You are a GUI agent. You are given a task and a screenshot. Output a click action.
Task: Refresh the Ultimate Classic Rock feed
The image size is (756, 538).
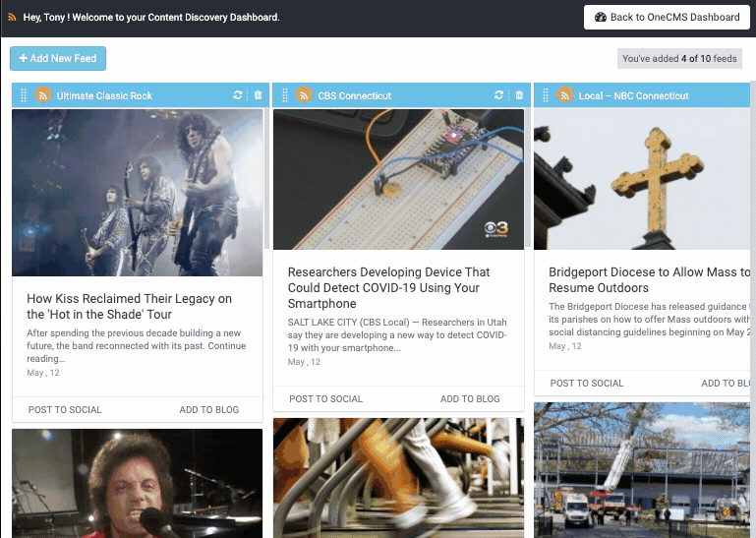[x=238, y=95]
